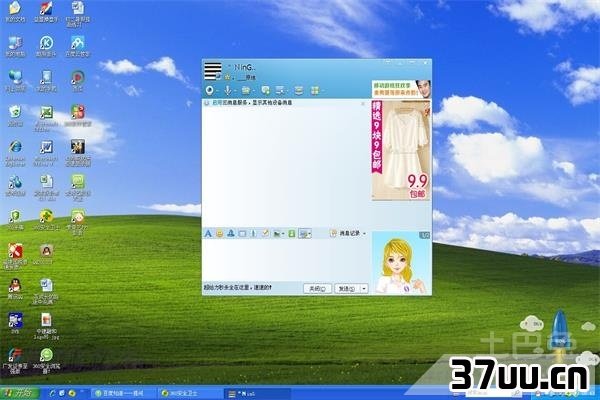600x400 pixels.
Task: Click the message service notice link text
Action: click(x=251, y=103)
